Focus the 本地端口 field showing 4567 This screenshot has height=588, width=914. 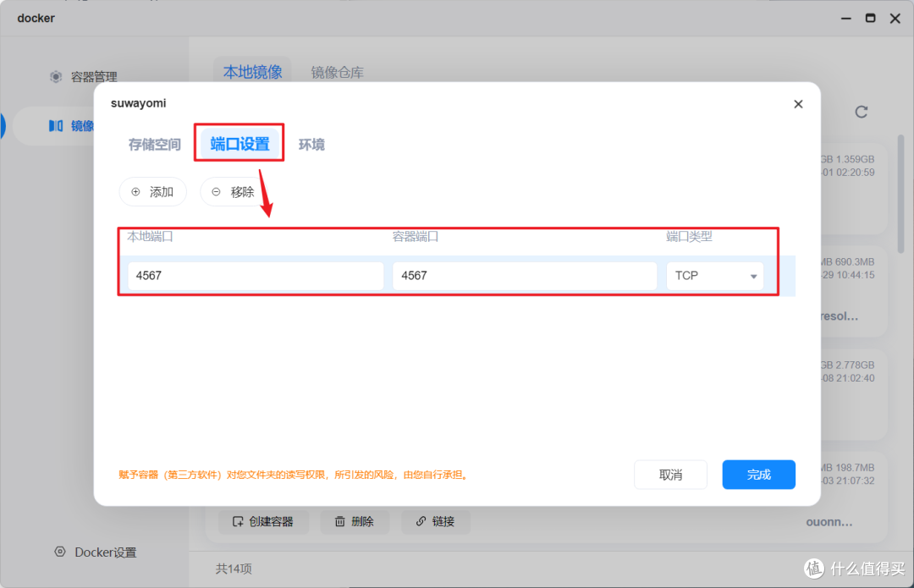coord(256,276)
